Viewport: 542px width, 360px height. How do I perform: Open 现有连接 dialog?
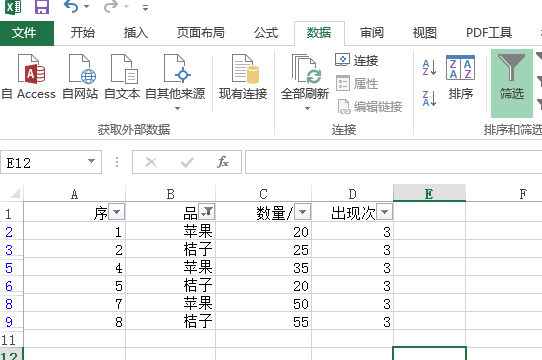point(243,77)
